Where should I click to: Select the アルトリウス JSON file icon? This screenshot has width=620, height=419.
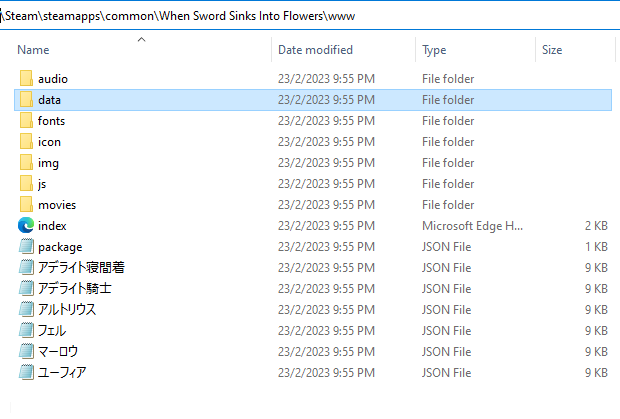[x=26, y=309]
